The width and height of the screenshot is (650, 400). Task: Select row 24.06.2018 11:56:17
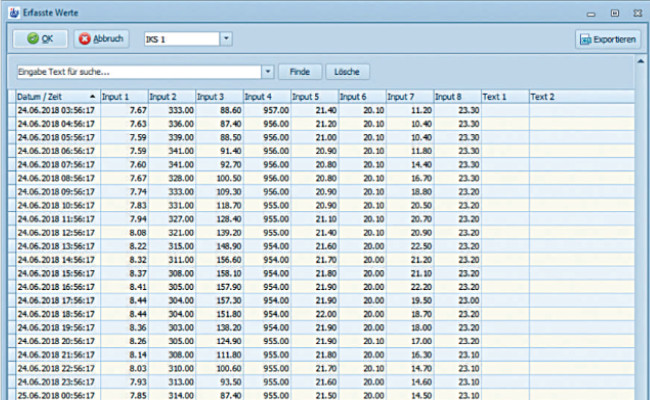tap(321, 219)
